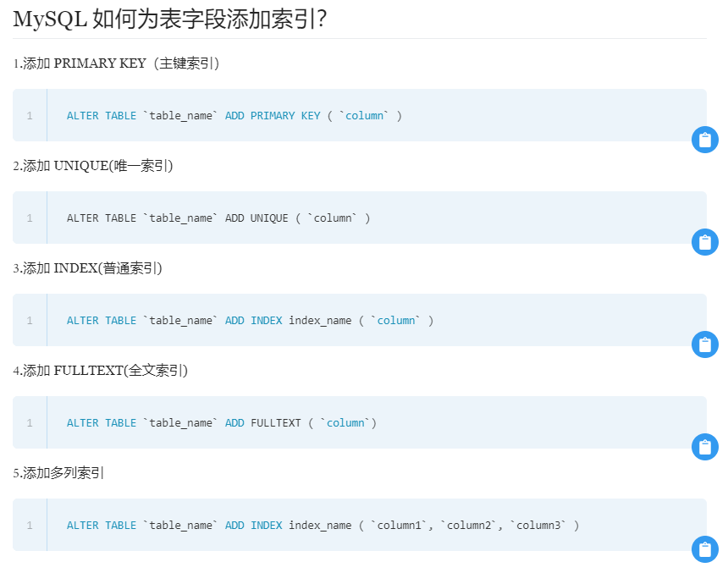Copy the multi-column index code snippet
The width and height of the screenshot is (728, 584).
[705, 549]
